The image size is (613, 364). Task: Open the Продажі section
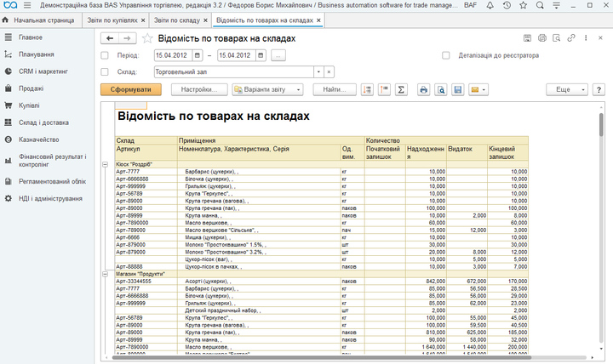(32, 88)
